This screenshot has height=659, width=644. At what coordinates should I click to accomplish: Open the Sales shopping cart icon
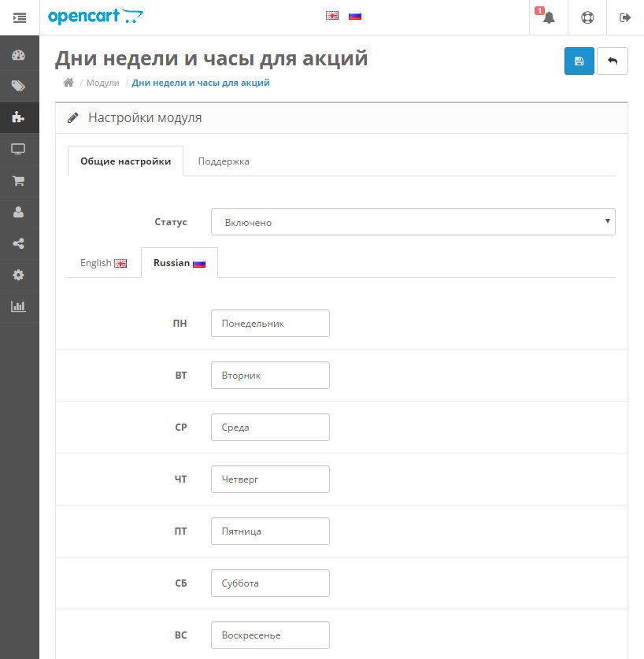click(19, 180)
